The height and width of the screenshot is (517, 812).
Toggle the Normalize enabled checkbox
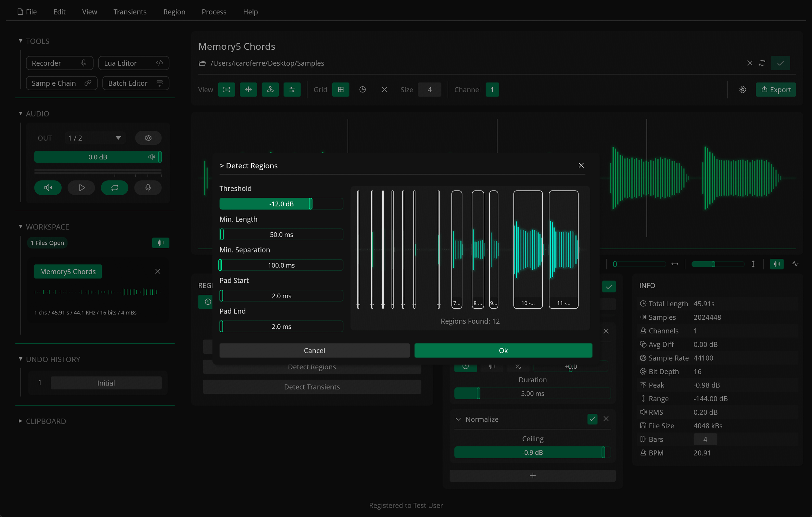click(x=592, y=419)
